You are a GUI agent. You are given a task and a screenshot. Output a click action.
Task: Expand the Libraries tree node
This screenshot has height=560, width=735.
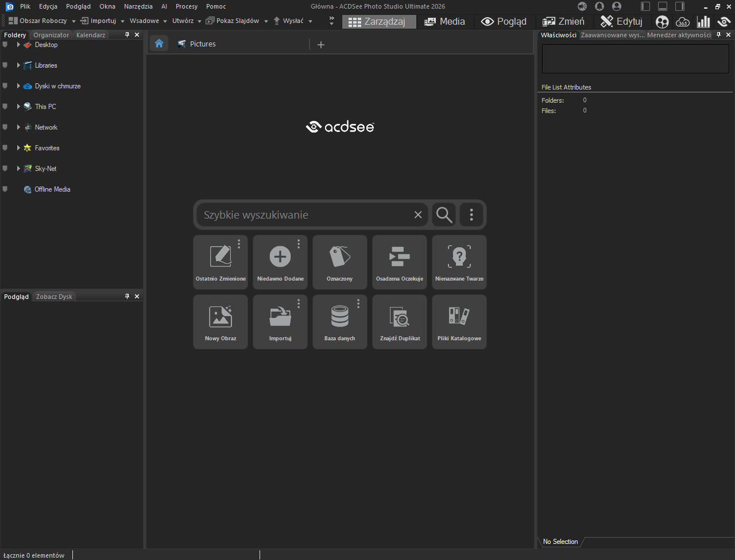coord(18,65)
